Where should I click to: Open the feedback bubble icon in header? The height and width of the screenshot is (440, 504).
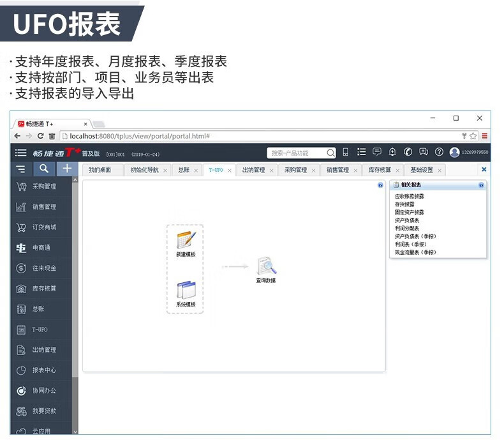point(424,151)
